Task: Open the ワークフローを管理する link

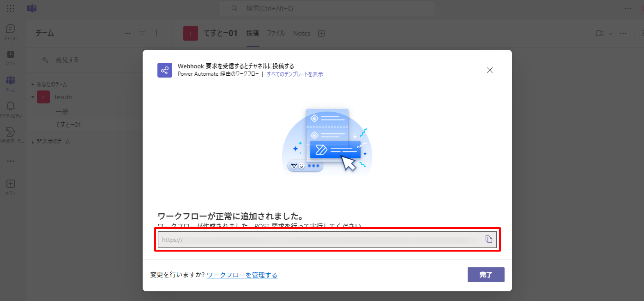Action: click(242, 275)
